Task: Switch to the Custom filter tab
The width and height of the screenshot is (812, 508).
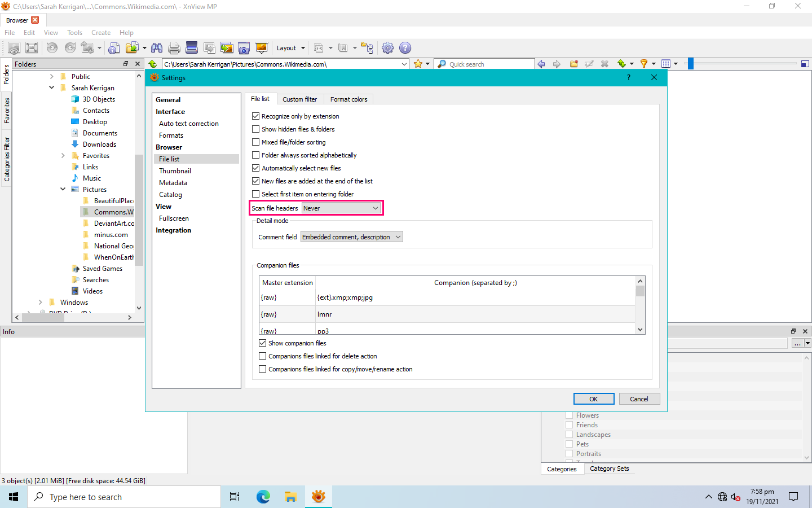Action: [x=299, y=99]
